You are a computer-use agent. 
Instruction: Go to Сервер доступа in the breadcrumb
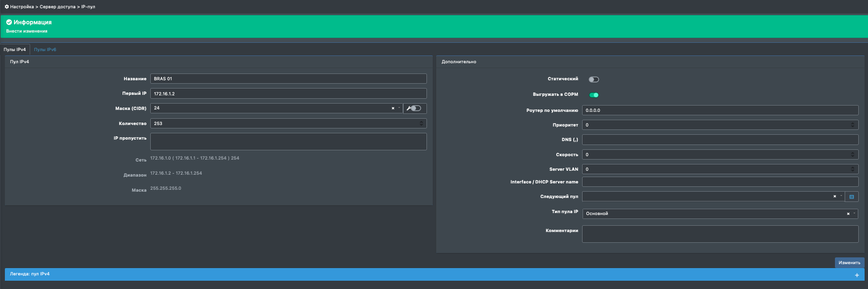(57, 7)
